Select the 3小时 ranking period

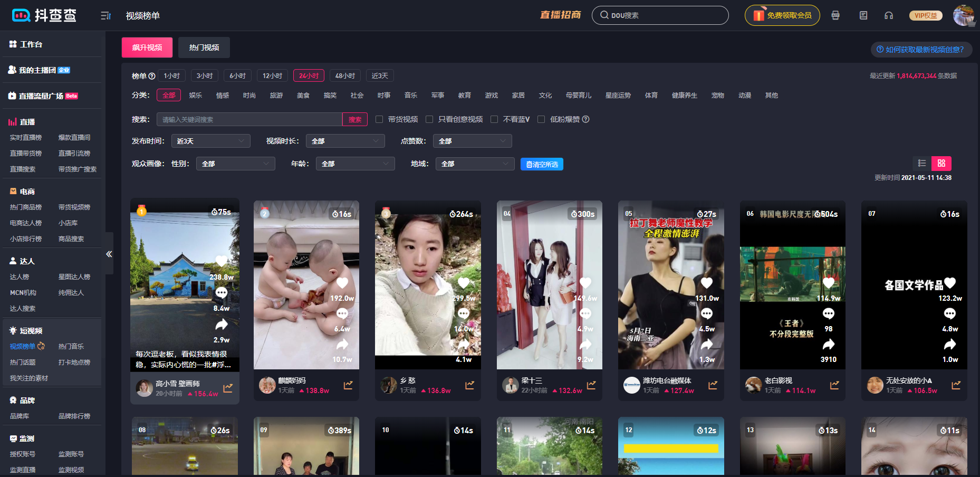point(205,76)
